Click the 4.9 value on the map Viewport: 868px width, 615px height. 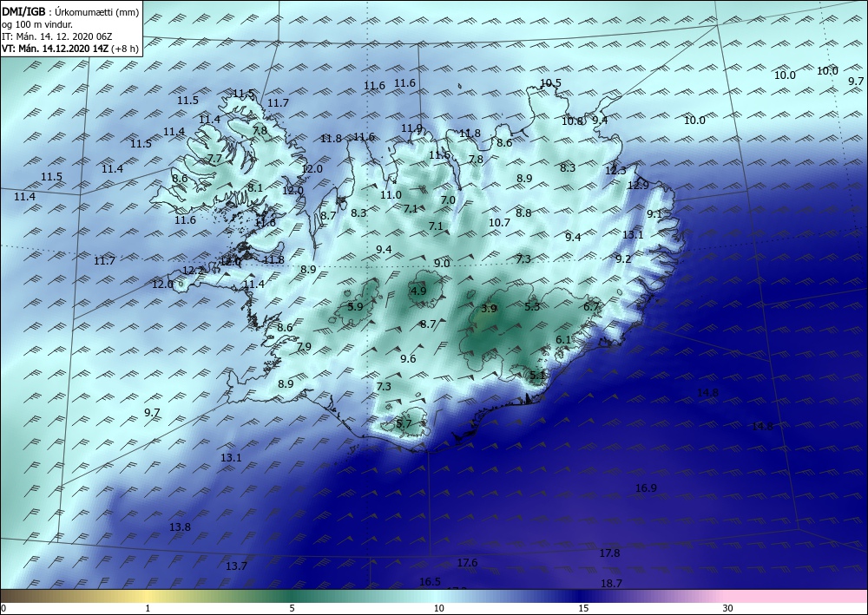coord(418,291)
